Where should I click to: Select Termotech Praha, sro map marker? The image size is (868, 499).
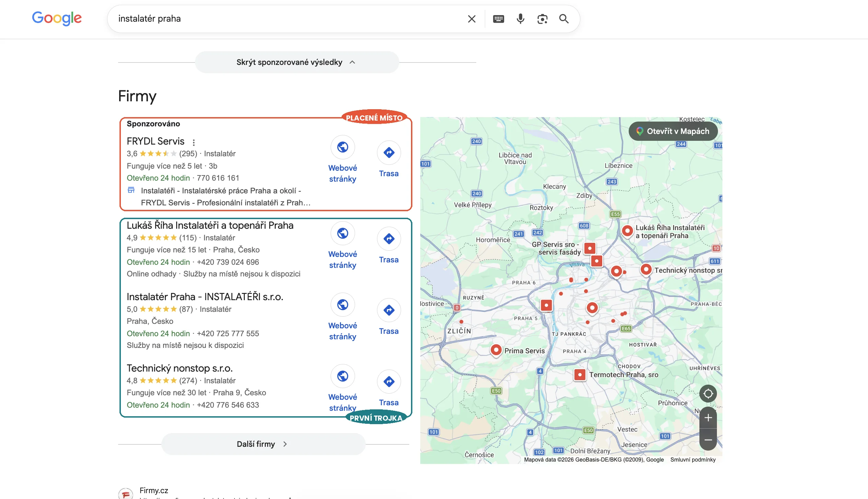(x=580, y=375)
